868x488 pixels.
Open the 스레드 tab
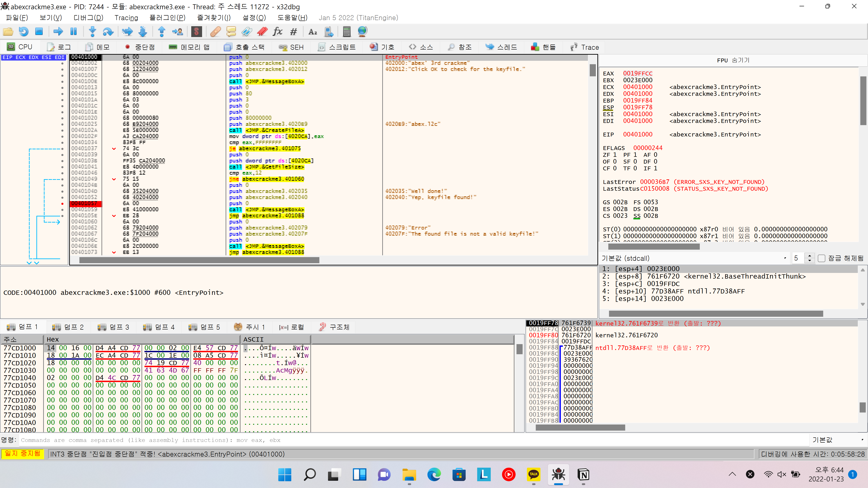click(501, 47)
